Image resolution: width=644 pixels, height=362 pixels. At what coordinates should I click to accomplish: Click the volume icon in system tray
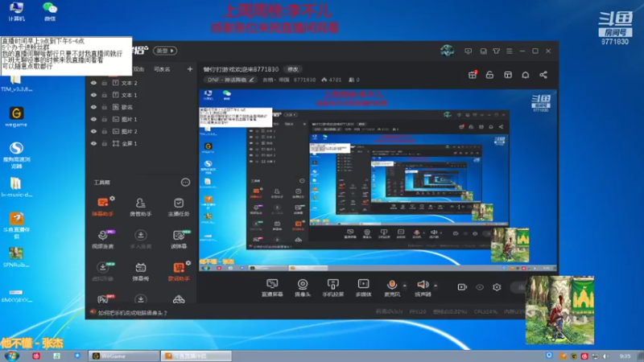(605, 356)
